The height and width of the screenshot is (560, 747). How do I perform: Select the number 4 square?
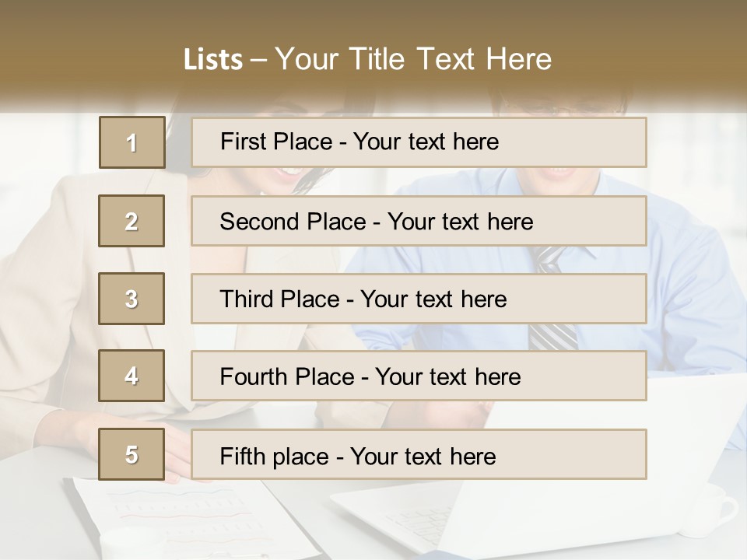tap(132, 376)
